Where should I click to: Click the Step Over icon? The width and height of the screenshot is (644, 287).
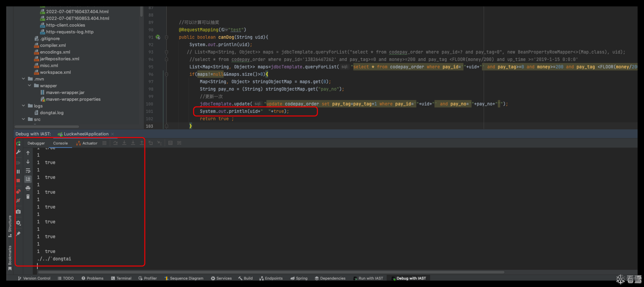pos(116,143)
